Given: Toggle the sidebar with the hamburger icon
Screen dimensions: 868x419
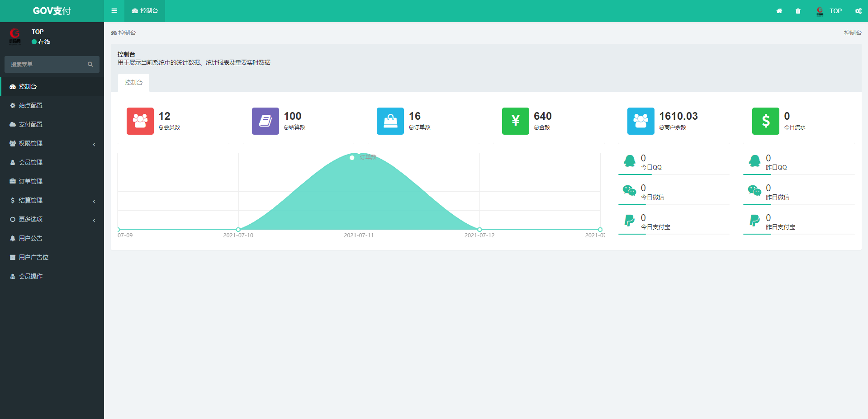Looking at the screenshot, I should (x=114, y=11).
